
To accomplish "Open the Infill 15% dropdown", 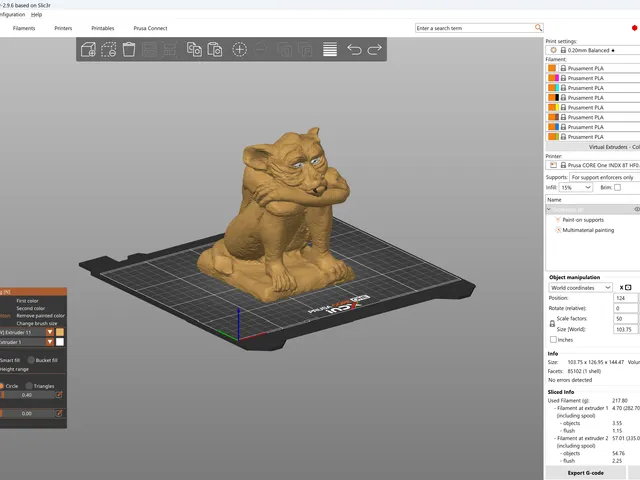I will coord(576,187).
